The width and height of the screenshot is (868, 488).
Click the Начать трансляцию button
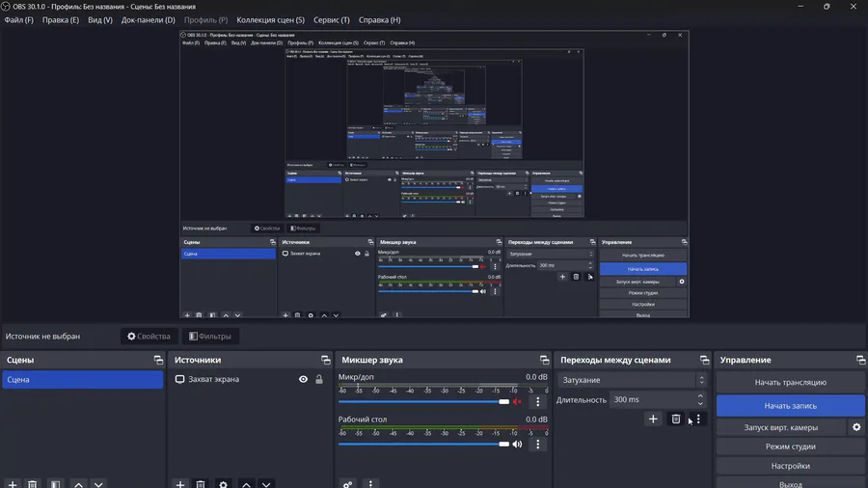(791, 382)
